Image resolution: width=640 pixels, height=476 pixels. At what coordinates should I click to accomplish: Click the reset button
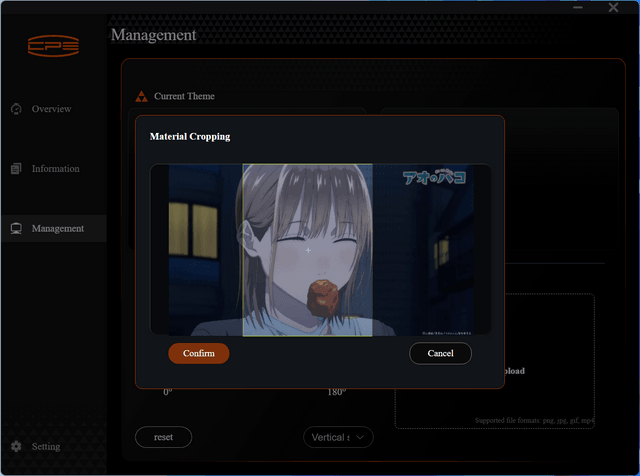click(x=163, y=437)
